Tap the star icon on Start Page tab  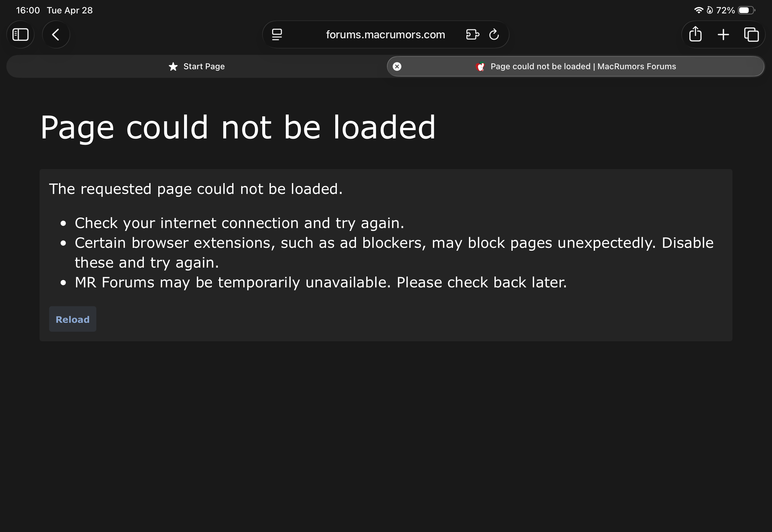(x=173, y=66)
